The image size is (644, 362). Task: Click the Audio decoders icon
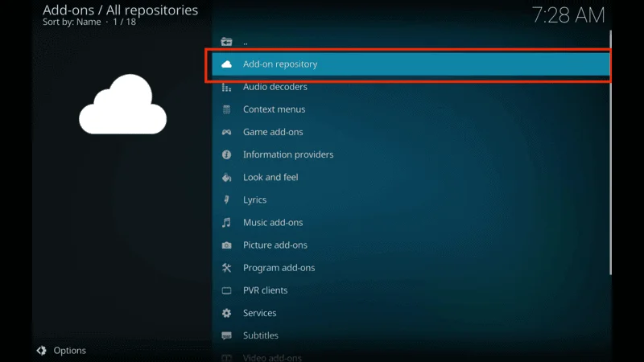tap(226, 87)
